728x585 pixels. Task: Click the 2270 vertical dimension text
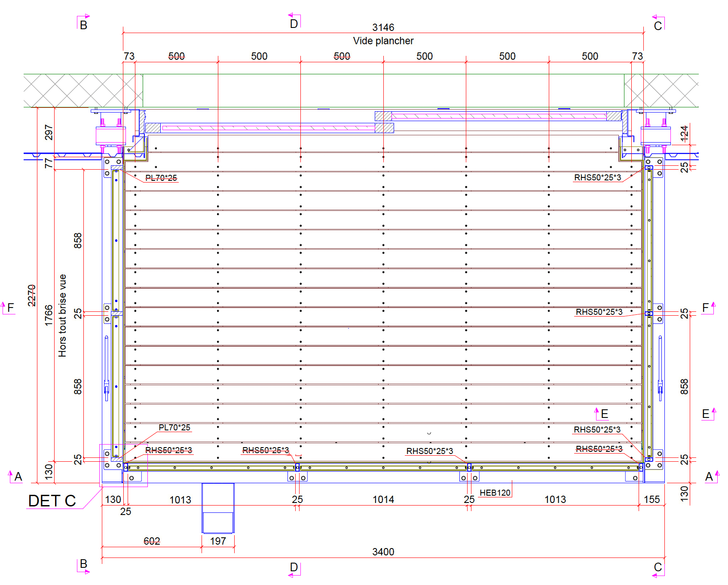click(31, 296)
